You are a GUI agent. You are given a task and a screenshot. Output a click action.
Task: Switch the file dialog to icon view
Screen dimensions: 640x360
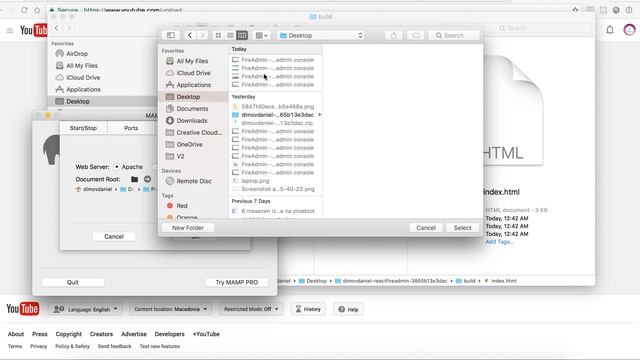click(218, 36)
